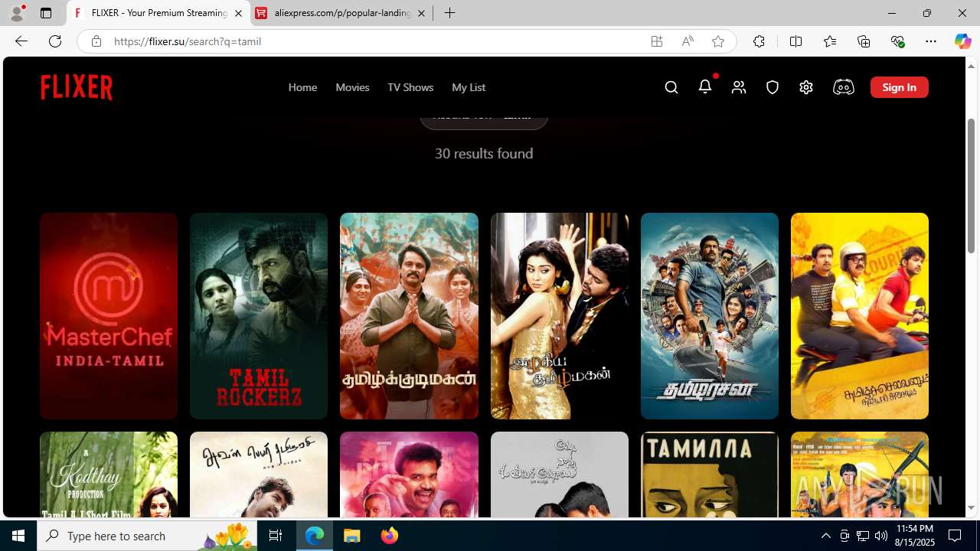Open a new browser tab
The image size is (980, 551).
[450, 13]
